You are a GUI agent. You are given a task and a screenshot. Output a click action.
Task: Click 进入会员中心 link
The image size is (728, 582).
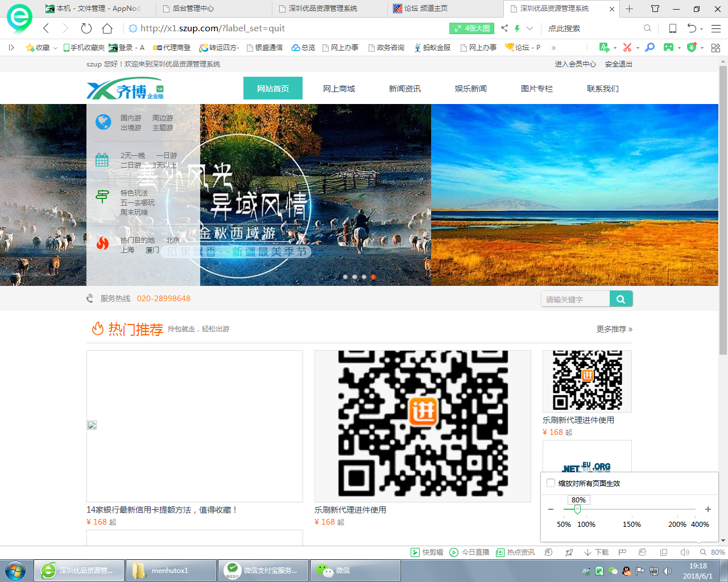tap(576, 64)
